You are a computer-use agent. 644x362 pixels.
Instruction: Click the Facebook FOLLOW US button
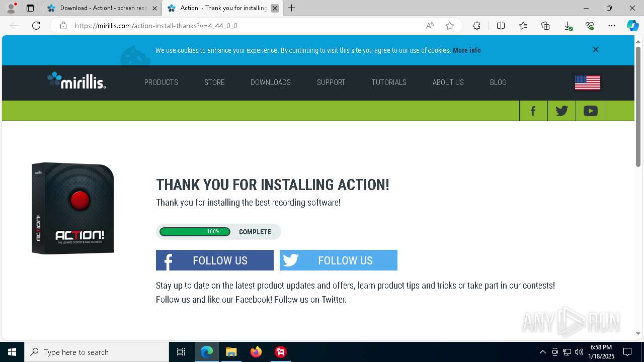(x=215, y=260)
